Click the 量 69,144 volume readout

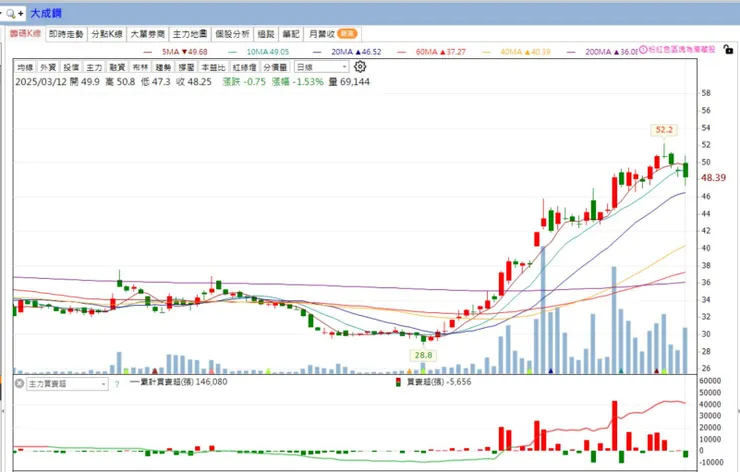tap(349, 82)
